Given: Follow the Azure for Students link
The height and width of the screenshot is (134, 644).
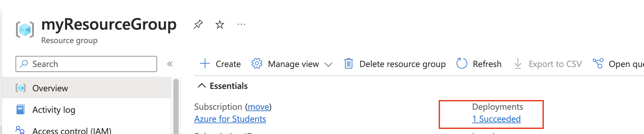Looking at the screenshot, I should 230,119.
